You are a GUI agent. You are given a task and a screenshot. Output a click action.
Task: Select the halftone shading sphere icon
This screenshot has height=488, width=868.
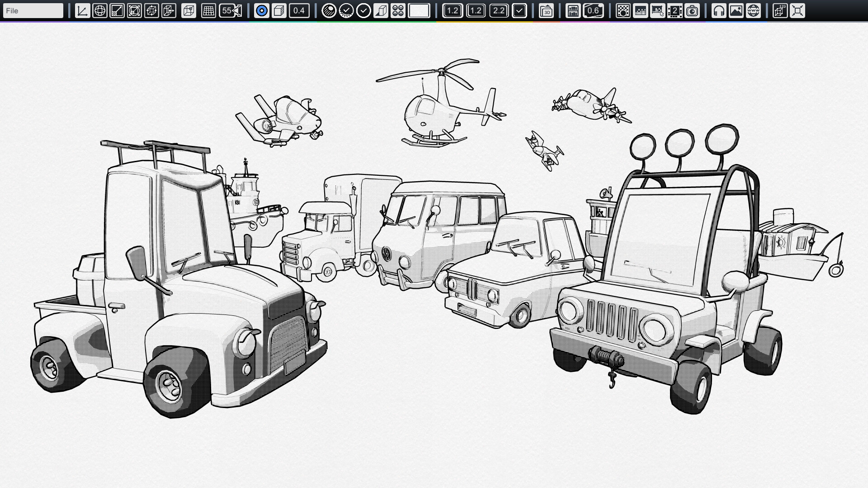click(330, 10)
